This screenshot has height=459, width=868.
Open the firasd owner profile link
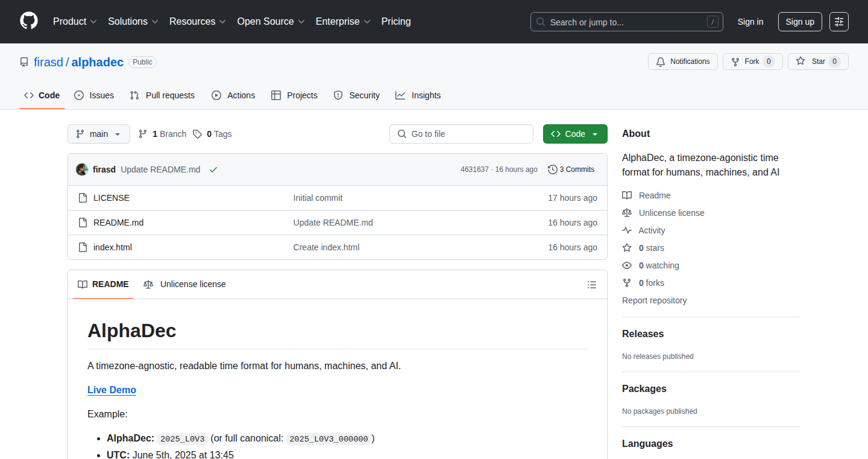coord(48,62)
